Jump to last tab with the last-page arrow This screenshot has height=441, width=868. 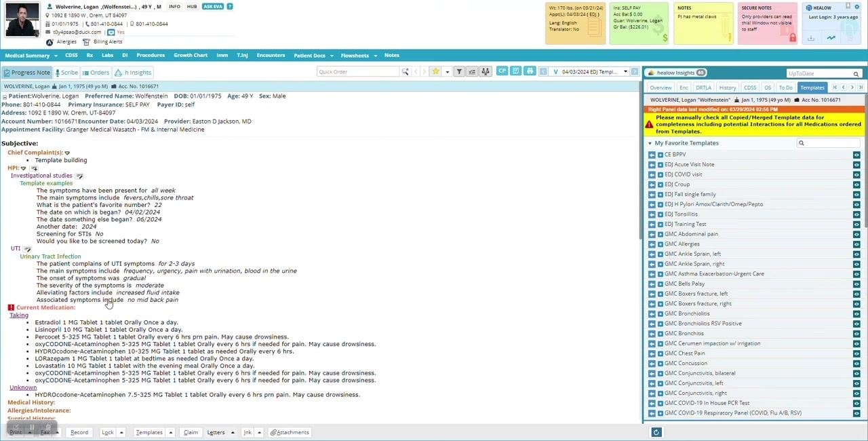(x=861, y=88)
